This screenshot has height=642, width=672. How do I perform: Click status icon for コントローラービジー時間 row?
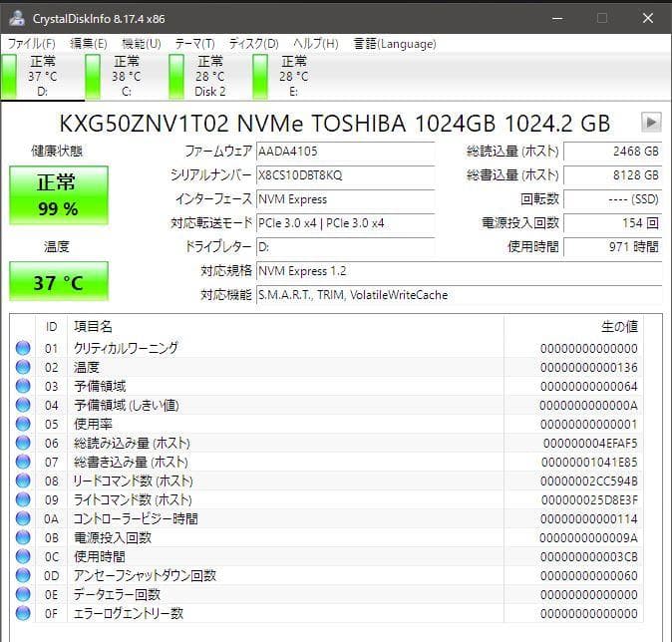[x=23, y=518]
